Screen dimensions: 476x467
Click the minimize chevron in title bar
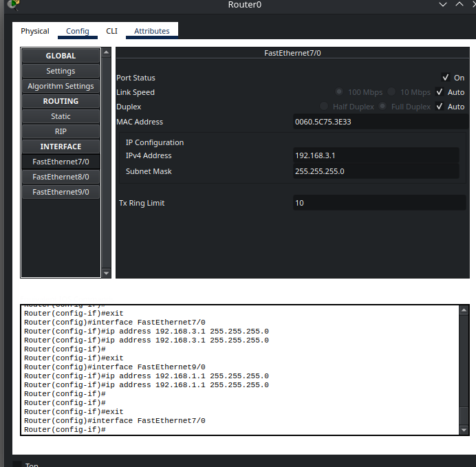point(443,5)
